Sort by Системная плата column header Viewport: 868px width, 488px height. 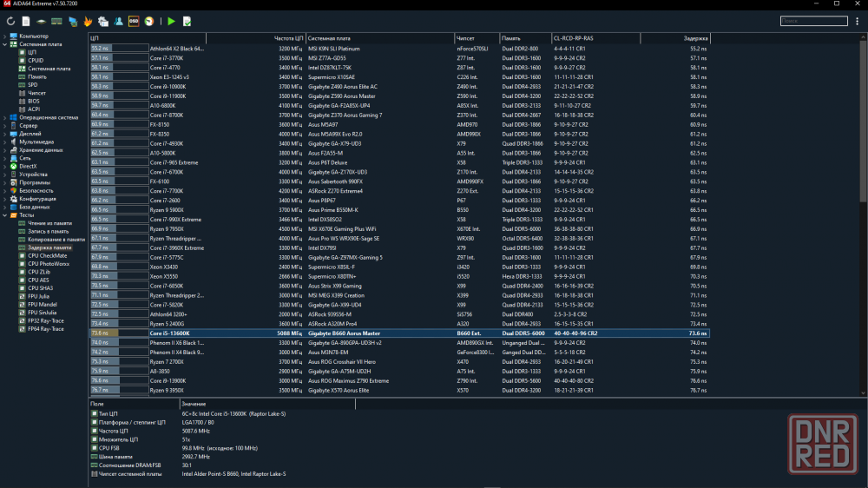pos(380,38)
